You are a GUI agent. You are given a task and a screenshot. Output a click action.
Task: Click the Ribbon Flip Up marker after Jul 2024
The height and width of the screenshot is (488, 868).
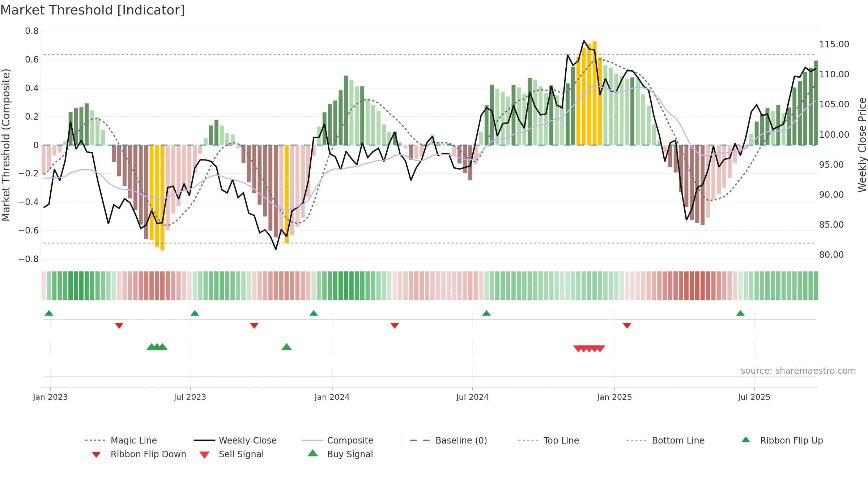coord(486,313)
